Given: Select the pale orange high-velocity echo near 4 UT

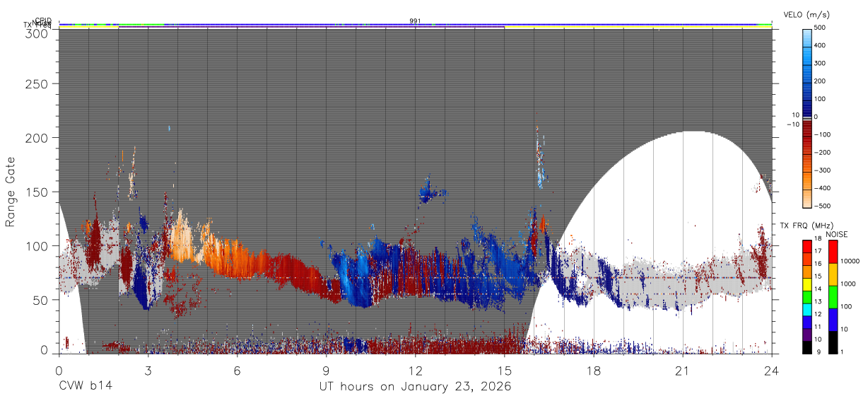Looking at the screenshot, I should point(182,237).
